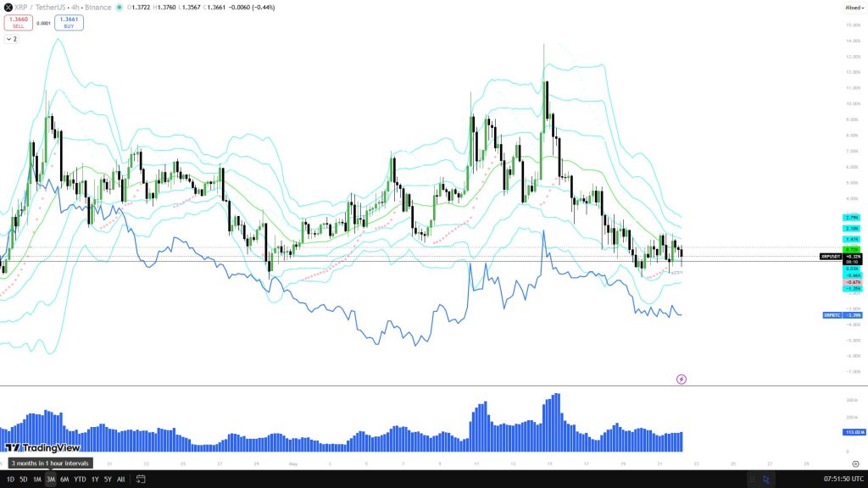Click the 1.3660 SELL button
Image resolution: width=868 pixels, height=488 pixels.
19,23
